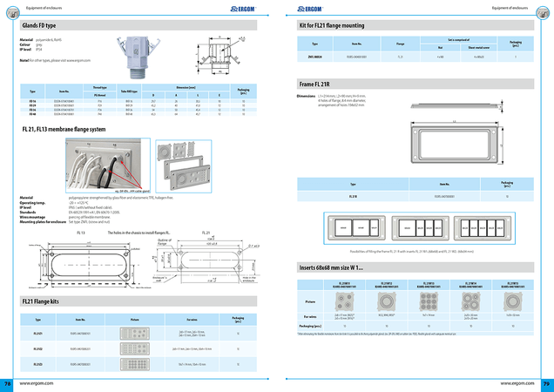
Task: Open the www.ergom.com link on page 78 footer
Action: (37, 383)
